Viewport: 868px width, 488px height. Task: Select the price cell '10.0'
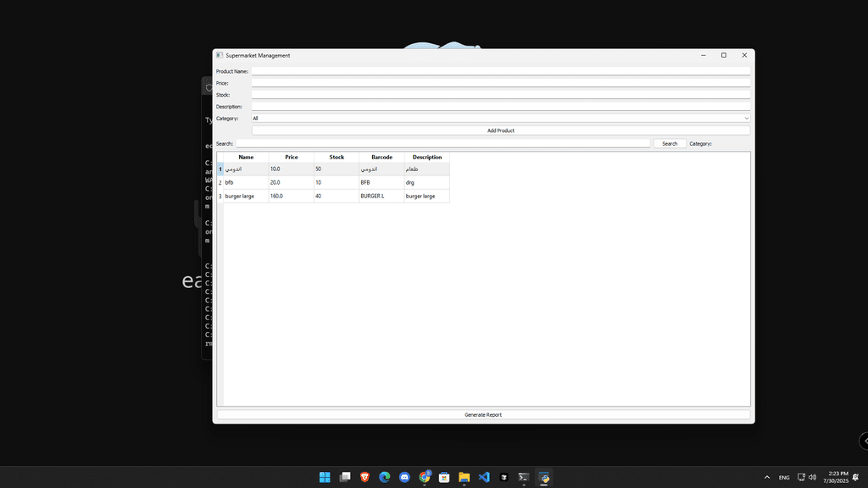click(292, 169)
